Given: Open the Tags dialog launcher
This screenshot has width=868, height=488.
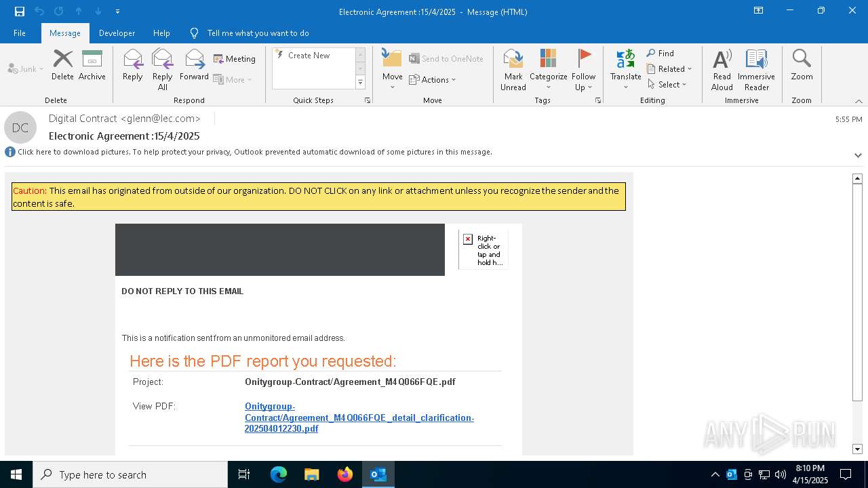Looking at the screenshot, I should click(598, 100).
